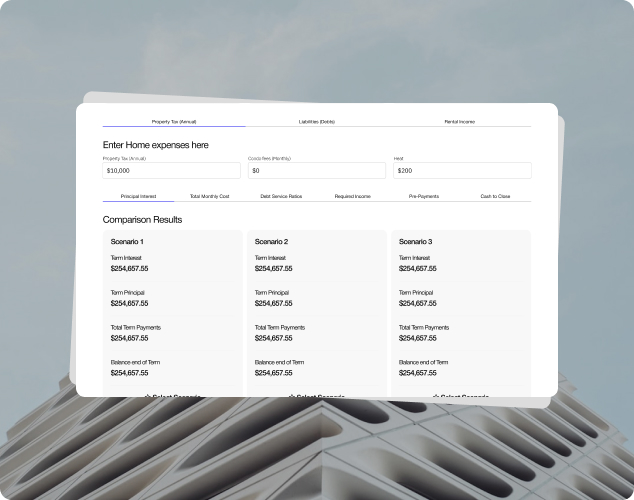This screenshot has height=500, width=634.
Task: Click the sparkle icon under Scenario 1
Action: click(148, 396)
